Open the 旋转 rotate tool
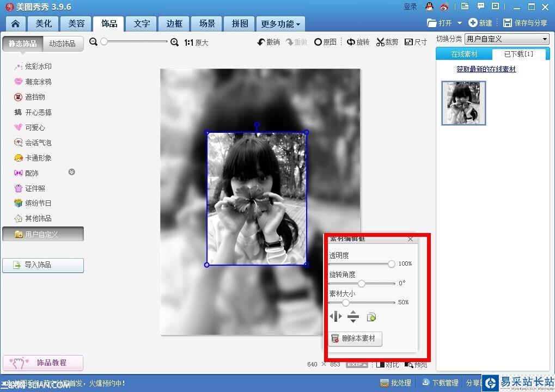Screen dimensions: 555x392 point(358,42)
